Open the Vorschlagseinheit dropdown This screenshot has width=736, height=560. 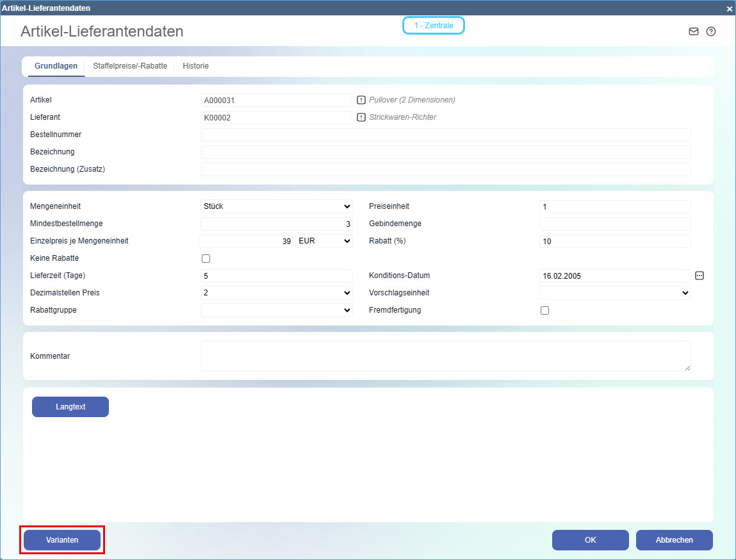pos(615,293)
